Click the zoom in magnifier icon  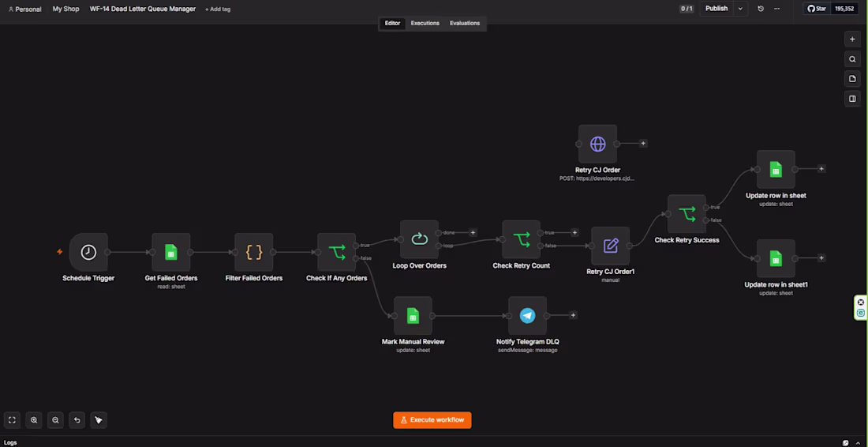34,420
